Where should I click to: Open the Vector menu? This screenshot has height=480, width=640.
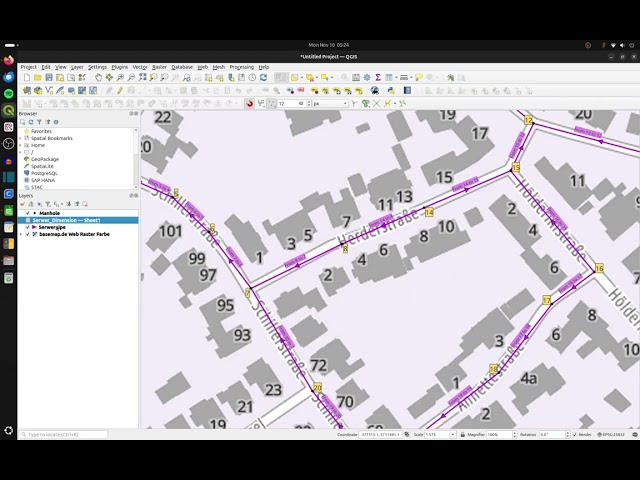click(x=140, y=67)
